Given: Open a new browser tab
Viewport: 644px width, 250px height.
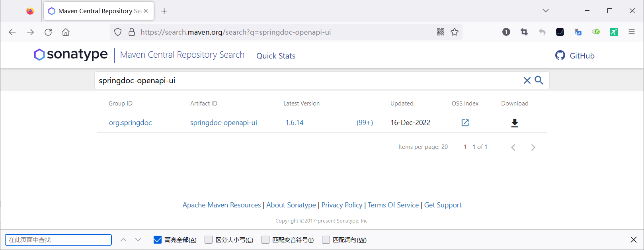Looking at the screenshot, I should pyautogui.click(x=164, y=11).
